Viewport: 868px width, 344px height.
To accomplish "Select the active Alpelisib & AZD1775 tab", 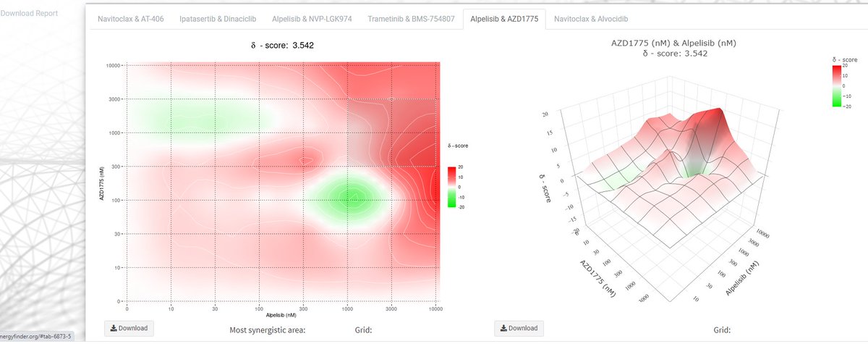I will click(504, 19).
